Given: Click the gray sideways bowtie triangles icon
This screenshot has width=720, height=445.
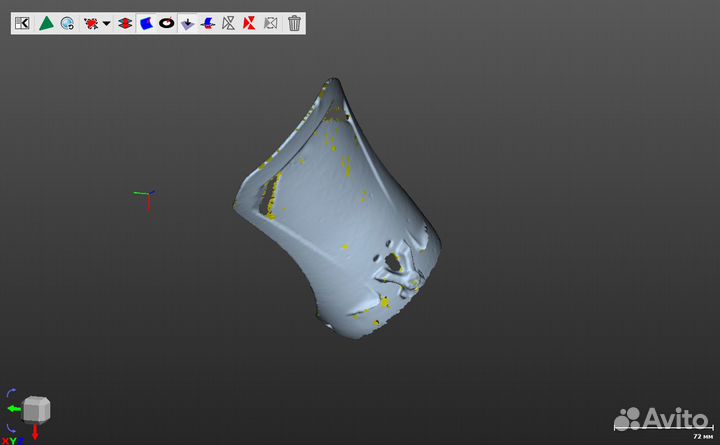Looking at the screenshot, I should point(270,23).
